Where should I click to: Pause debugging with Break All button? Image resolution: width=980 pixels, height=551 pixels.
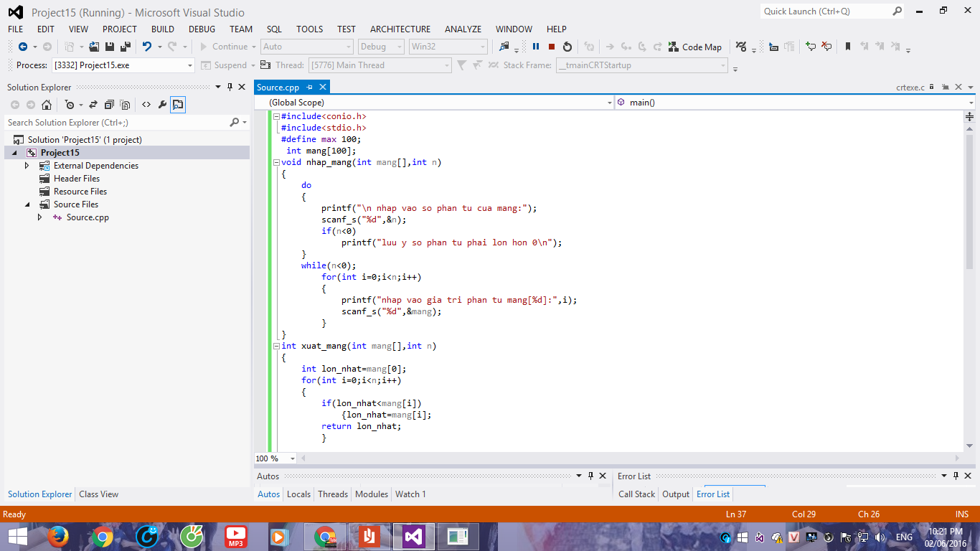[x=535, y=47]
